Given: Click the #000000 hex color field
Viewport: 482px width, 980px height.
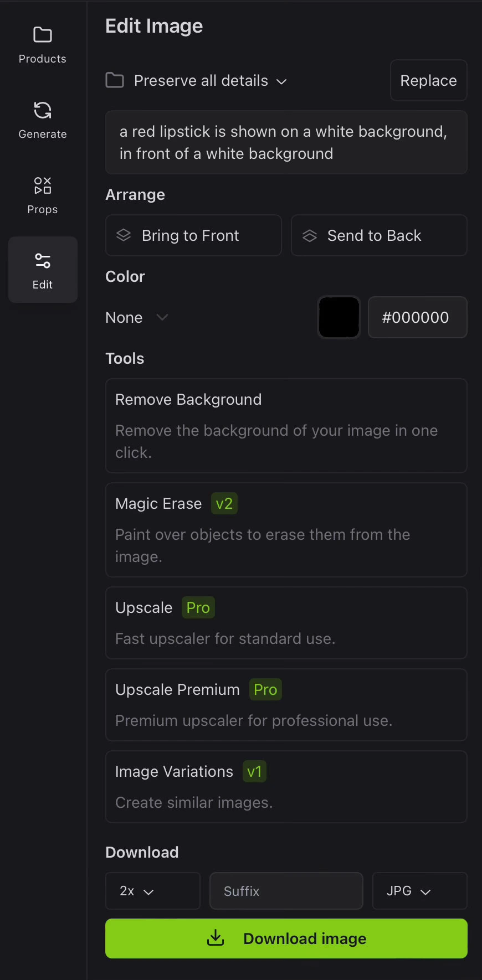Looking at the screenshot, I should pyautogui.click(x=418, y=317).
